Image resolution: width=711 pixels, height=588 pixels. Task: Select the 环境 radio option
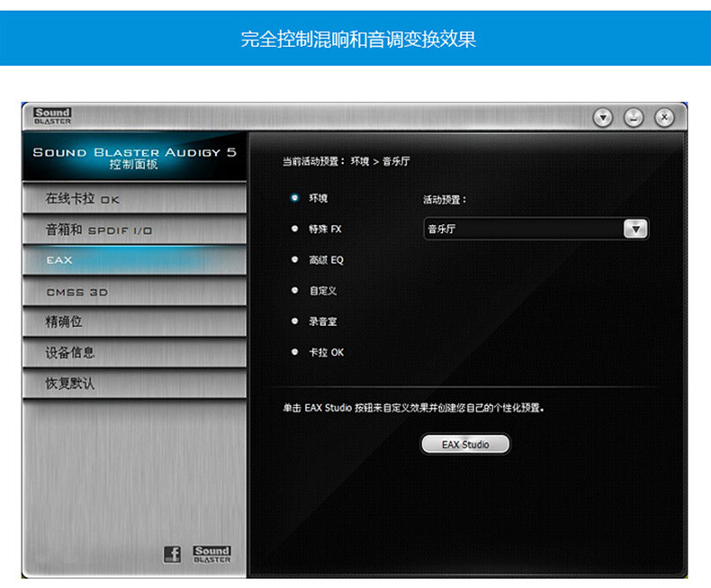(294, 198)
